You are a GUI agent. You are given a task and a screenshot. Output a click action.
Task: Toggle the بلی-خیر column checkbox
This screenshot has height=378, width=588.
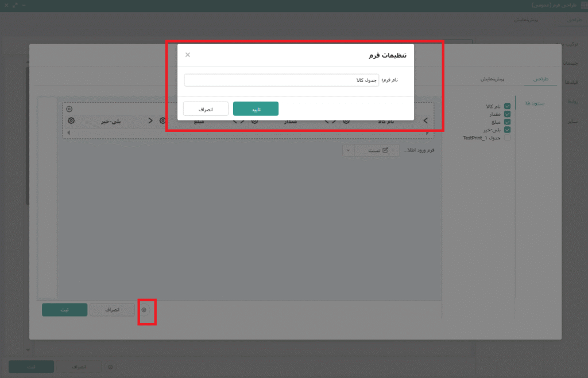tap(507, 130)
